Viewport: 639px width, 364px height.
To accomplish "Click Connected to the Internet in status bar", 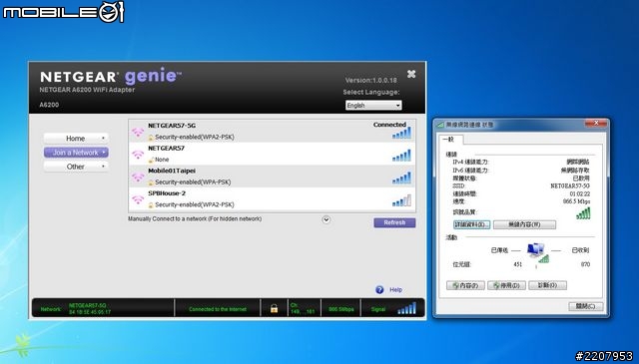I will [218, 309].
